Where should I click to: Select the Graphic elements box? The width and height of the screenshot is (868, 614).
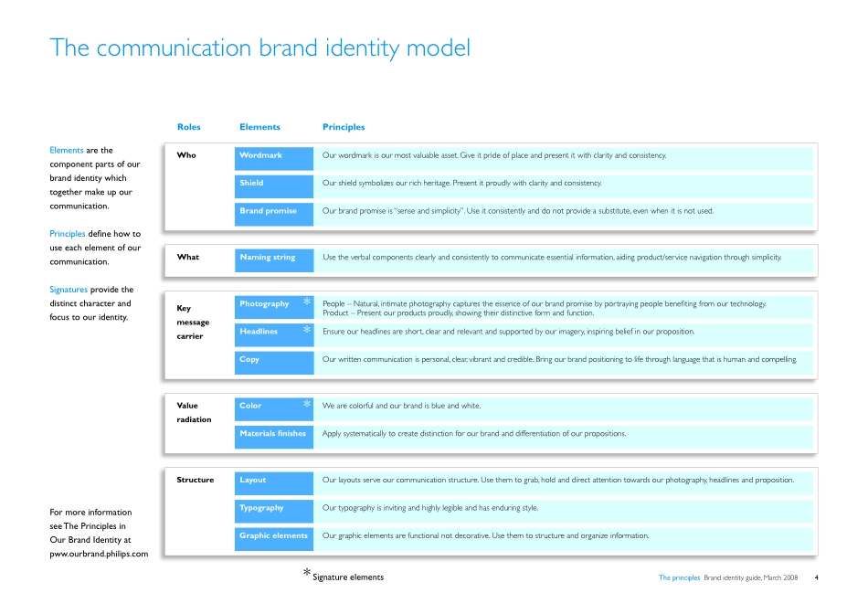(273, 536)
